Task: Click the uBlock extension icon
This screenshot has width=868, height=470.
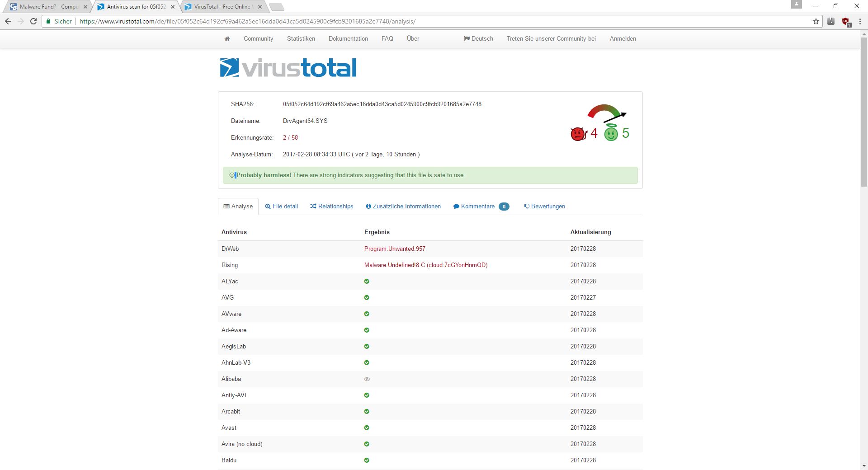Action: click(846, 21)
